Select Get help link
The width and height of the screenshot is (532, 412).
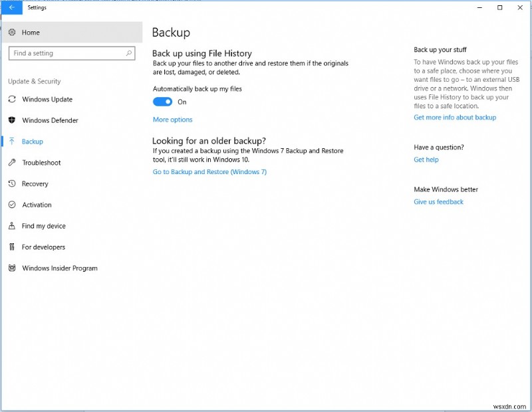[426, 159]
